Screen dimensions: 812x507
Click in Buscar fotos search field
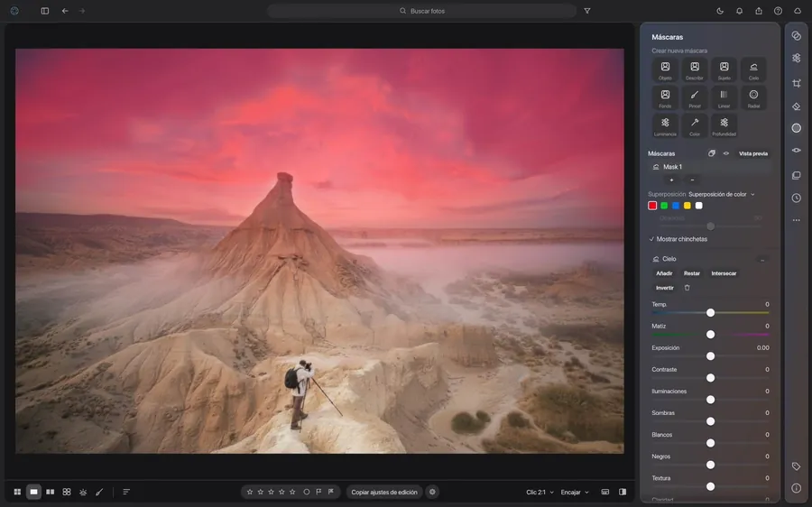[422, 11]
